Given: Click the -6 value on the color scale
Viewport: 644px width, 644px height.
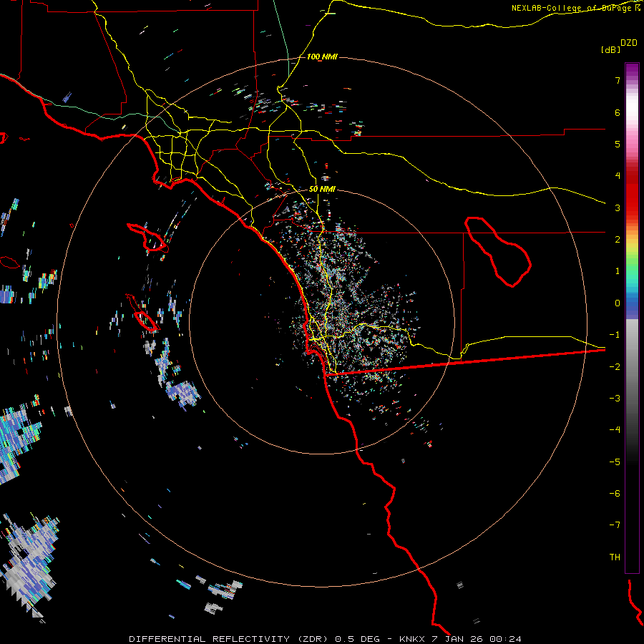Looking at the screenshot, I should [x=615, y=494].
